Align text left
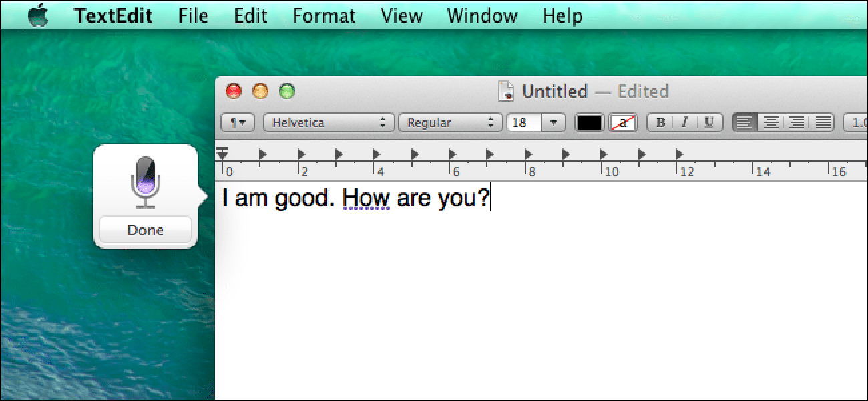This screenshot has width=868, height=401. (745, 123)
